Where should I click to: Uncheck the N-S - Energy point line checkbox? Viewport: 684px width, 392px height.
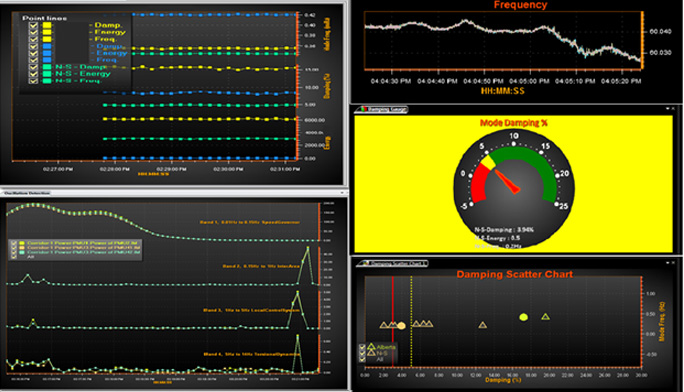[x=33, y=74]
